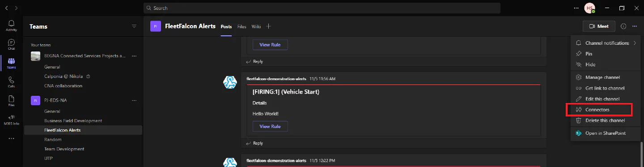Click View Rule in Vehicle Start alert
644x167 pixels.
(270, 126)
